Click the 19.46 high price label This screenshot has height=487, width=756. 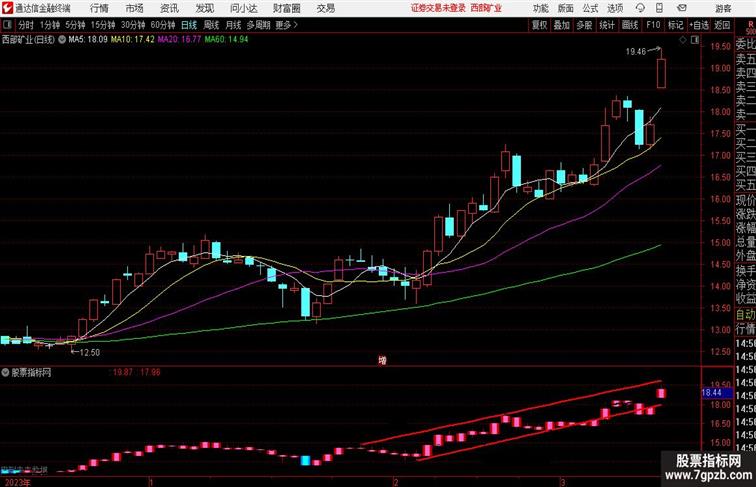coord(635,52)
